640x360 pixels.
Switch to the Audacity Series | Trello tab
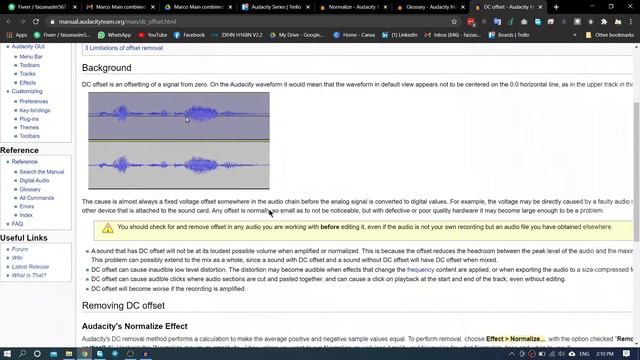click(x=276, y=7)
